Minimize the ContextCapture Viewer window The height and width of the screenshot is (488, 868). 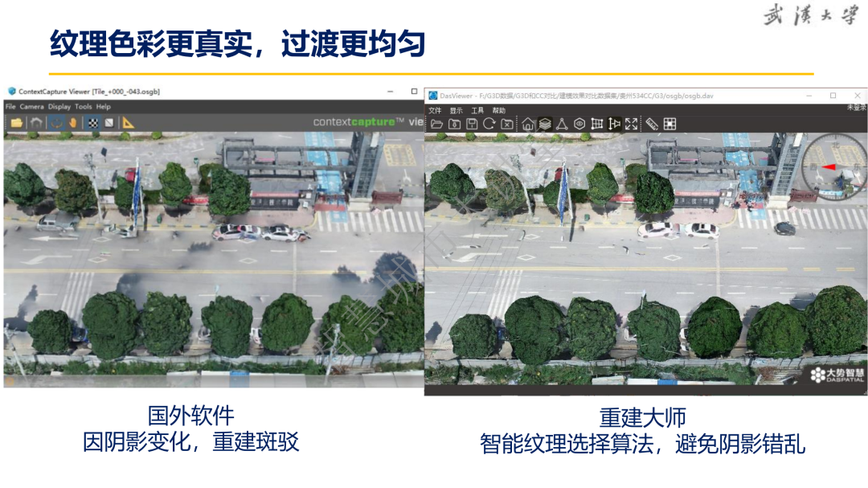(x=391, y=92)
